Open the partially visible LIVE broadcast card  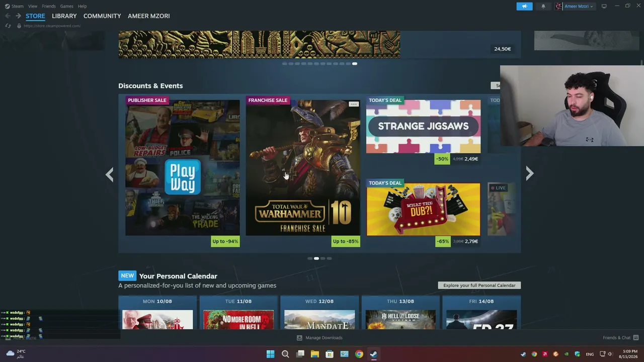pyautogui.click(x=502, y=209)
